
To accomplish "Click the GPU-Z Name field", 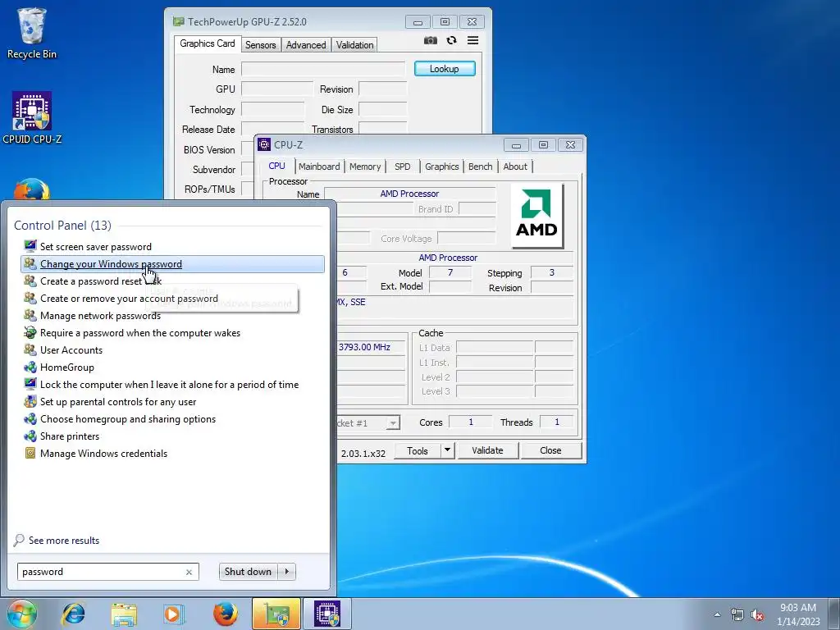I will (323, 69).
